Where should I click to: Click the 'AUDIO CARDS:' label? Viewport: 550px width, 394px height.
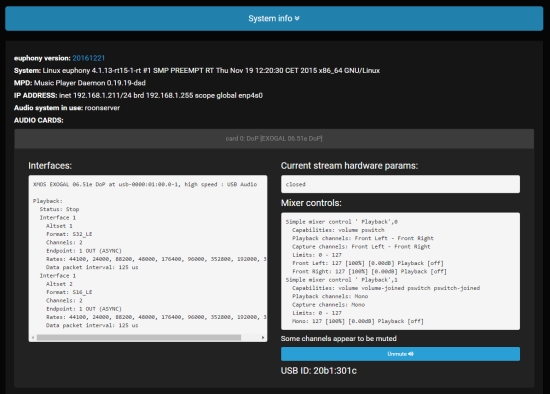39,120
